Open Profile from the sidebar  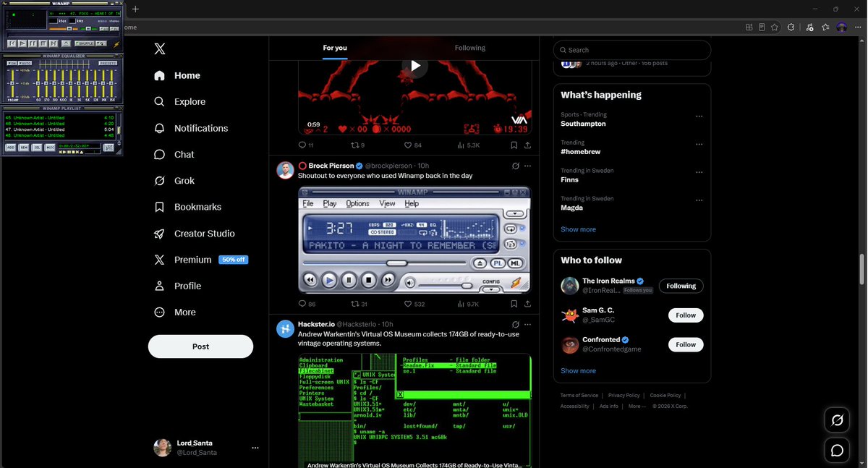tap(177, 286)
